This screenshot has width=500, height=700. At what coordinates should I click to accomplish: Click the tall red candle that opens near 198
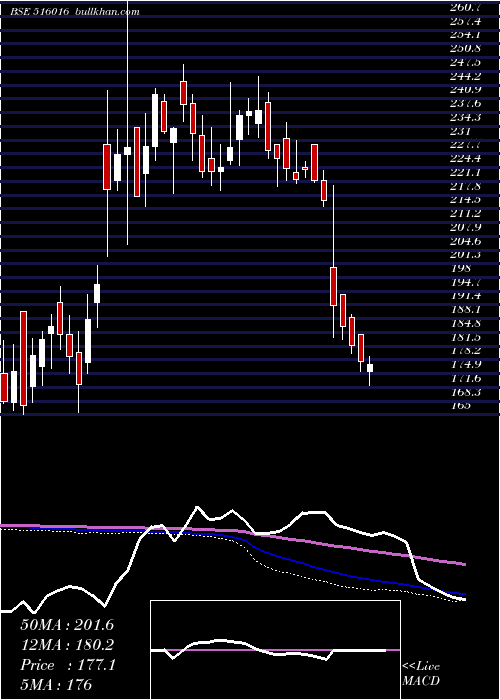333,286
